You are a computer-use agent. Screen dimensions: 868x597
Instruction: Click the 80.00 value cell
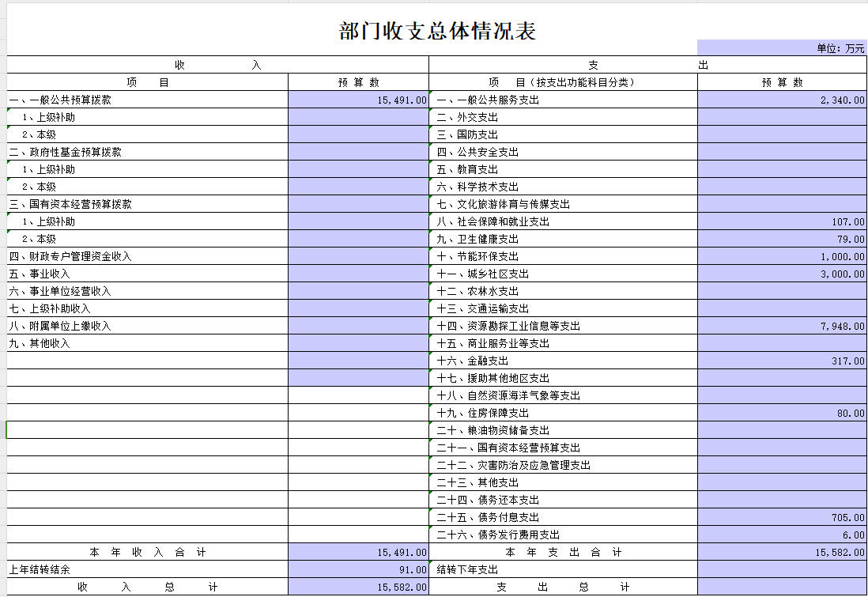782,413
